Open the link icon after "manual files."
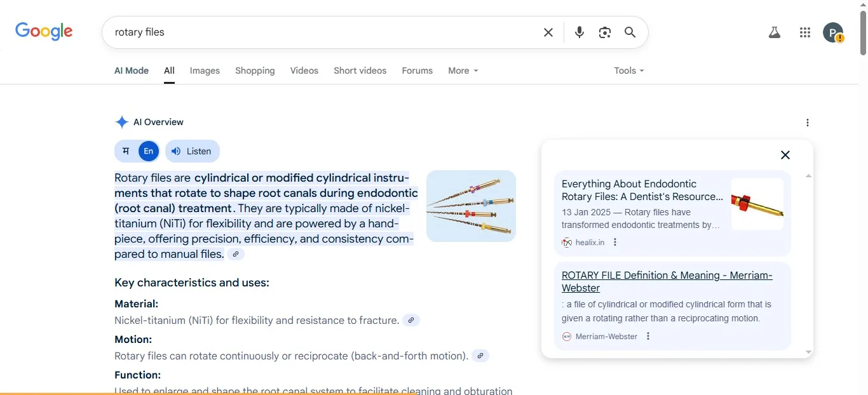Screen dimensions: 868x395 236,254
